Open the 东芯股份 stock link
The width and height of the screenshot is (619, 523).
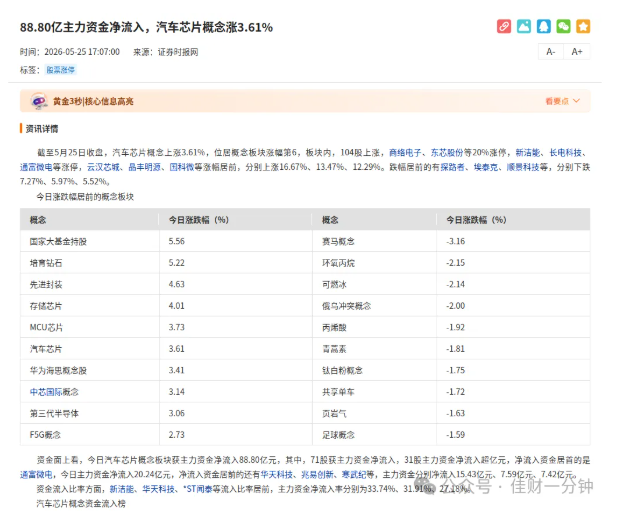pos(446,152)
